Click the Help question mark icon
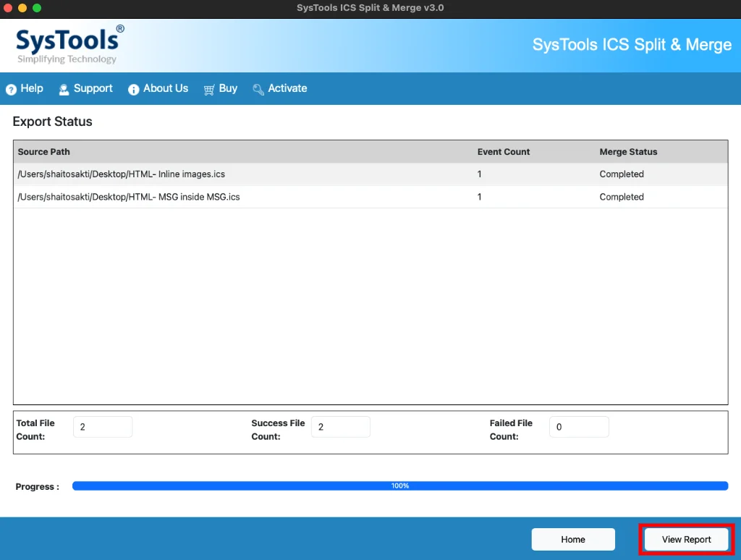 coord(11,89)
